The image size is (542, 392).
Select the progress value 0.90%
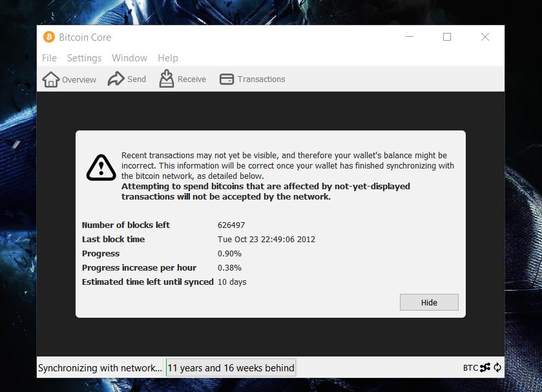(229, 253)
